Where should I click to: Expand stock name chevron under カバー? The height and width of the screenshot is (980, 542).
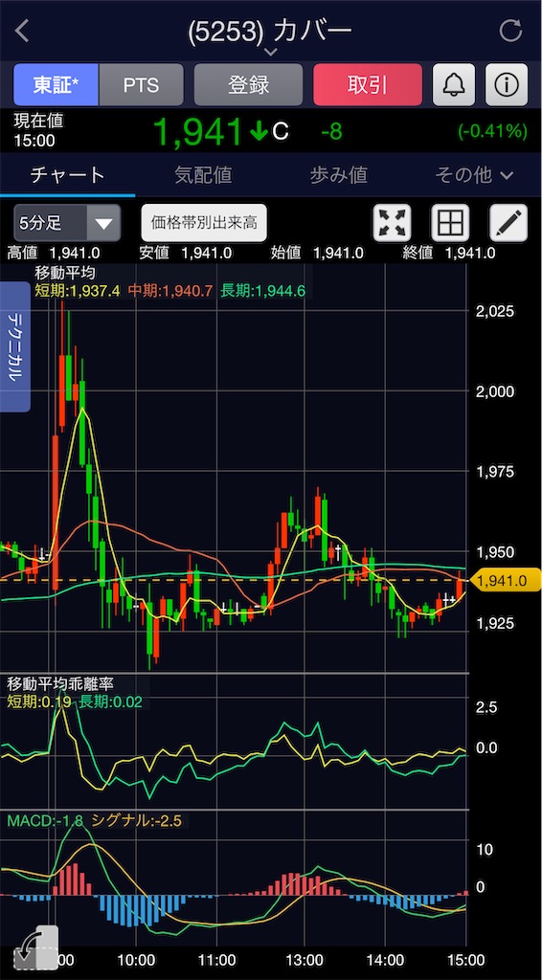[x=270, y=52]
